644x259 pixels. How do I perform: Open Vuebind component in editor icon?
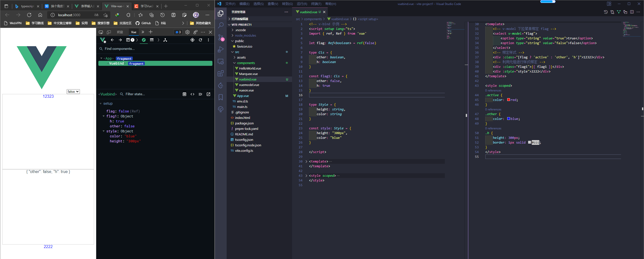208,94
